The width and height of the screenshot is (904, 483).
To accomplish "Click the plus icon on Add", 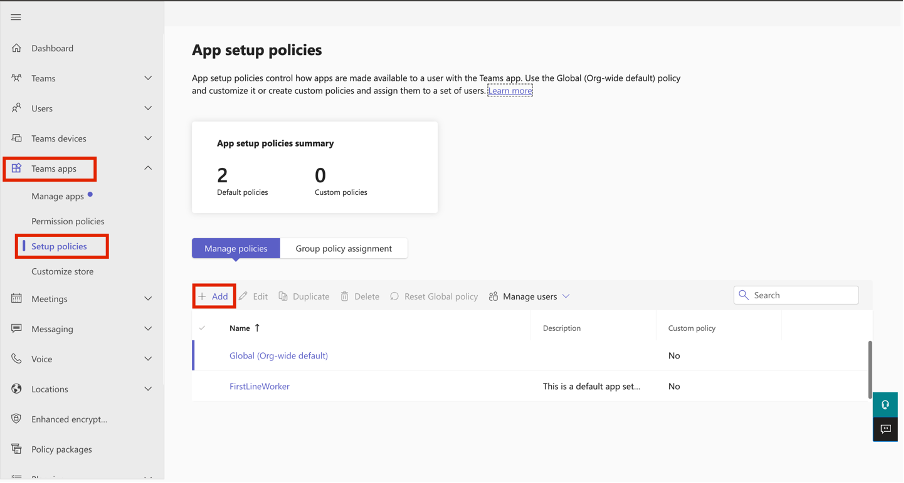I will click(202, 296).
